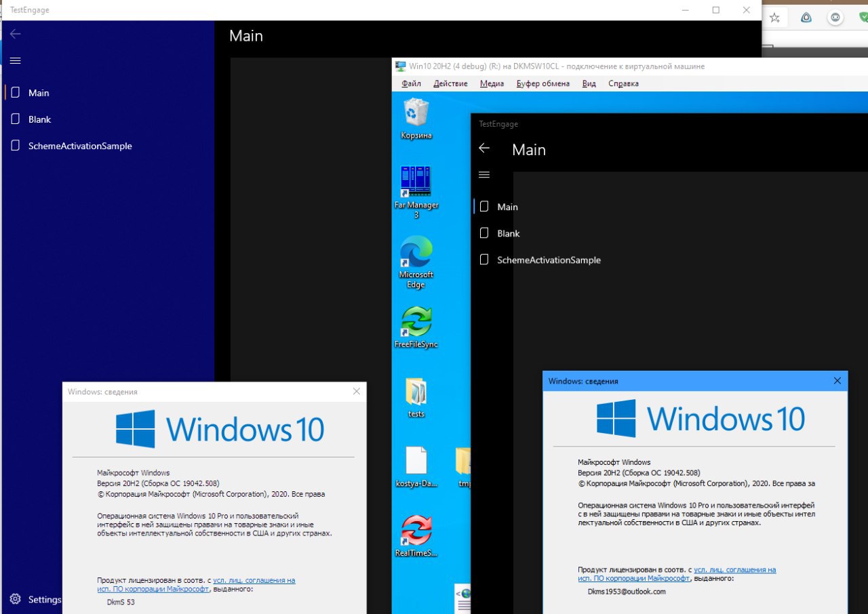Click 'DkmS 53' licensee text in left dialog
This screenshot has width=868, height=614.
(121, 601)
